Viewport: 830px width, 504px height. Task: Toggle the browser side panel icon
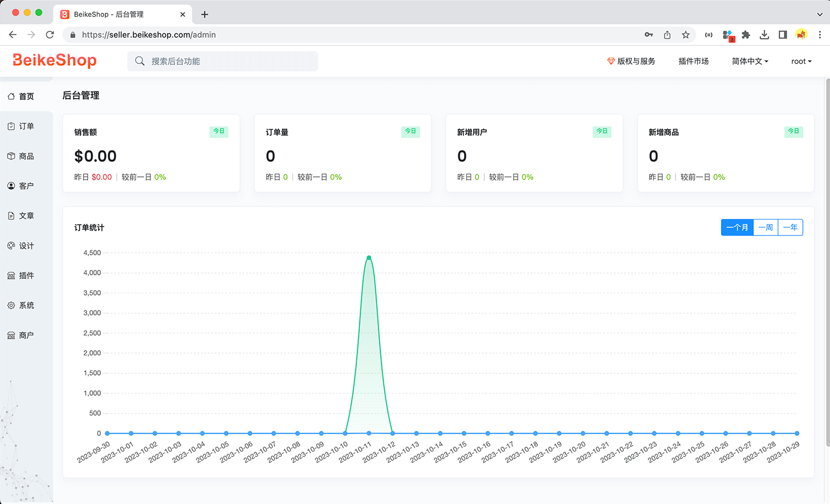pyautogui.click(x=783, y=35)
